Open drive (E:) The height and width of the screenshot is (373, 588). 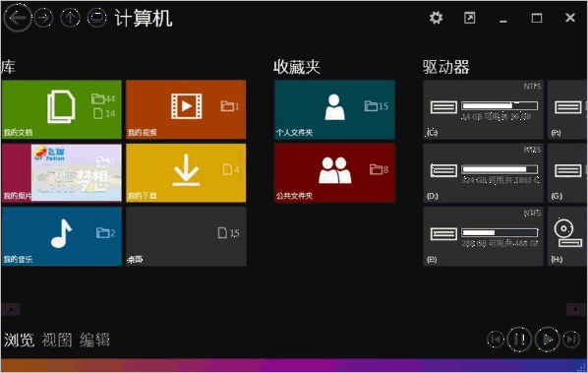coord(484,236)
